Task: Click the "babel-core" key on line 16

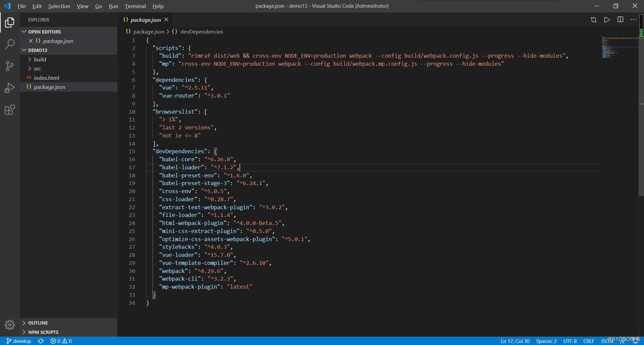Action: click(178, 159)
